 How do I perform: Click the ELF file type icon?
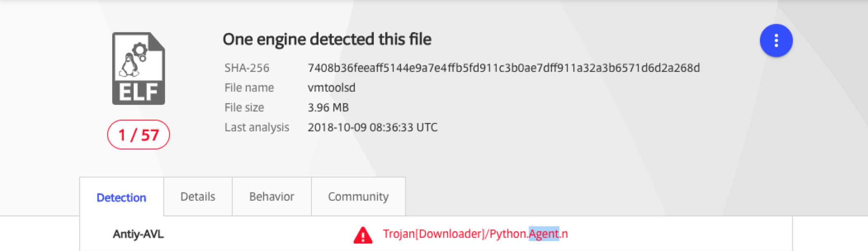click(139, 69)
